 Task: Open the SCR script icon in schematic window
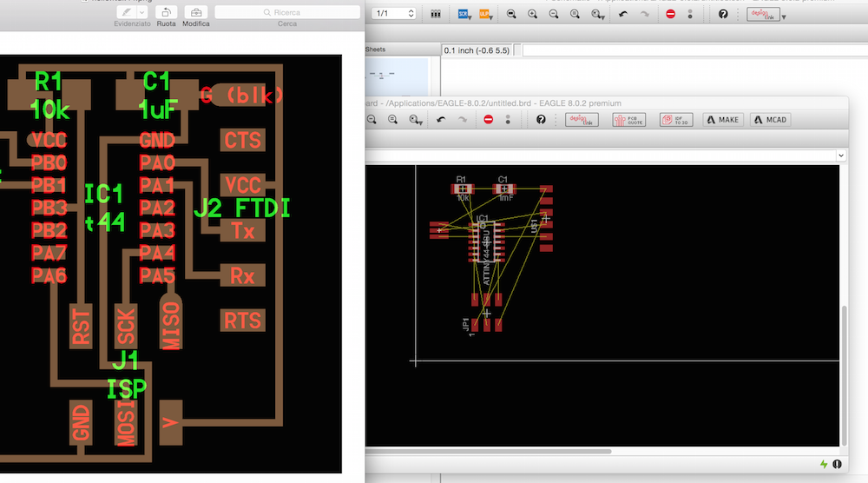[464, 14]
